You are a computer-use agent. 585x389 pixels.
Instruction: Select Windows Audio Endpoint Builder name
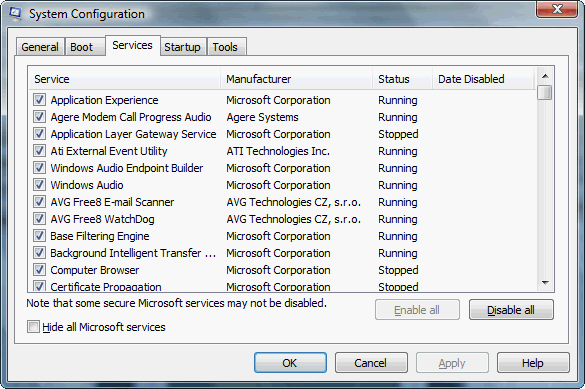coord(127,168)
